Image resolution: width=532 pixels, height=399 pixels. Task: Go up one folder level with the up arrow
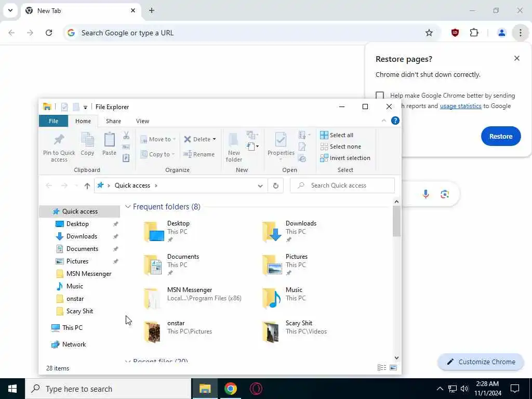[x=87, y=185]
